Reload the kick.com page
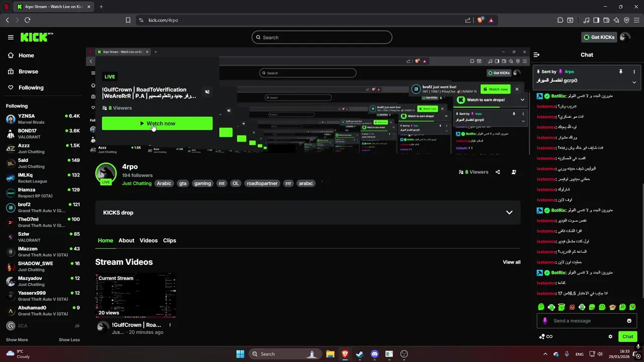This screenshot has height=362, width=644. point(27,20)
